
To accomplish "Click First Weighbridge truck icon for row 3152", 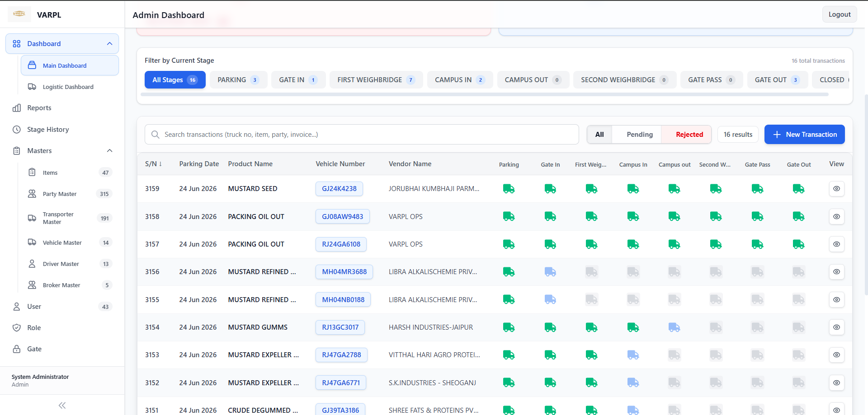I will (x=592, y=383).
